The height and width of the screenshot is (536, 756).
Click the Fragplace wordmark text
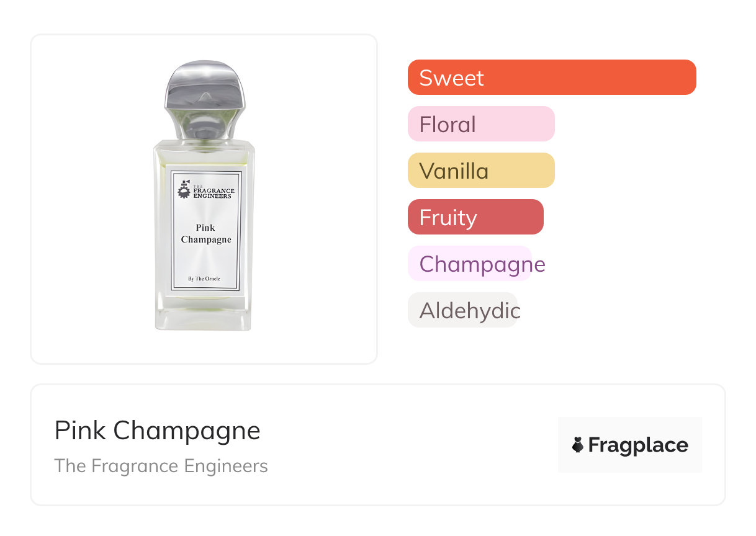click(638, 445)
